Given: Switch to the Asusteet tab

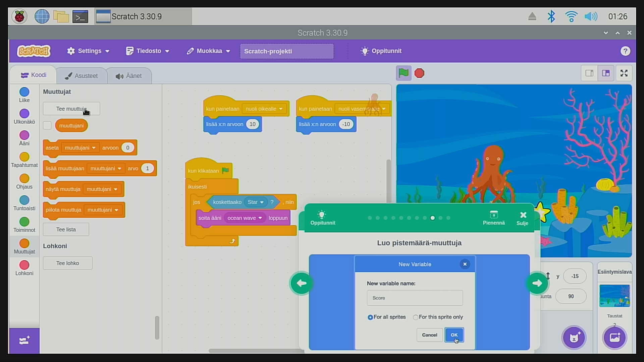Looking at the screenshot, I should 82,76.
